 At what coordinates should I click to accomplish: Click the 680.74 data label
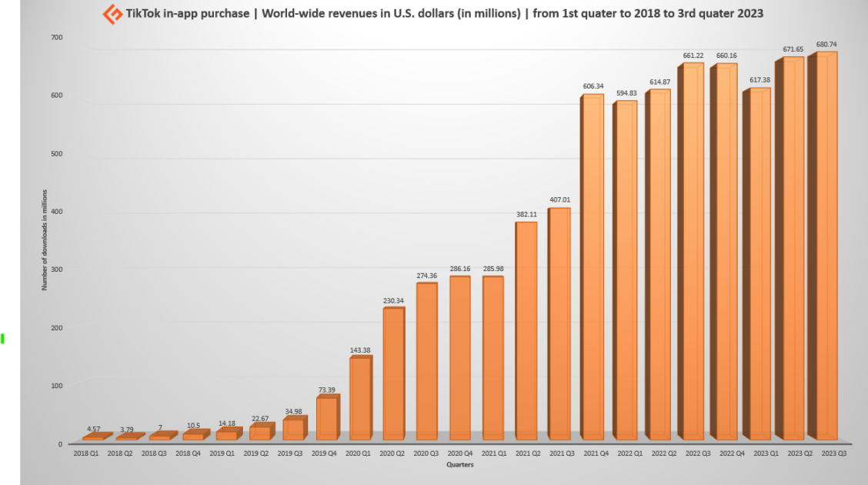[826, 45]
